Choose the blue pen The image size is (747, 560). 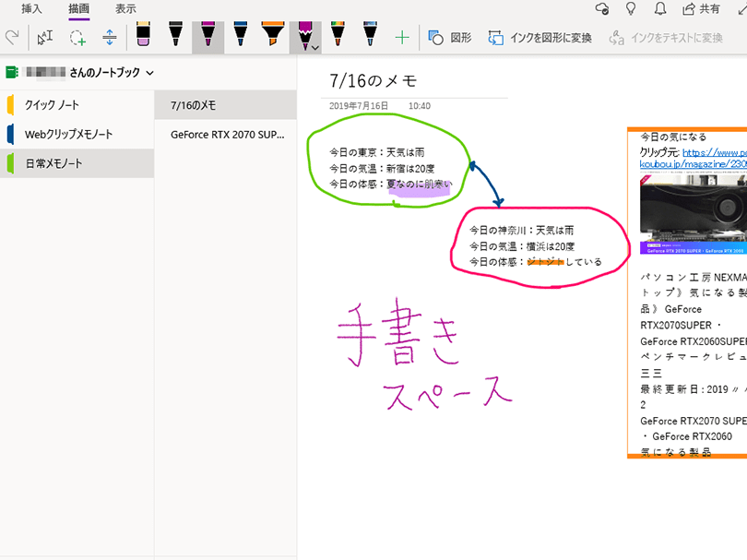240,36
